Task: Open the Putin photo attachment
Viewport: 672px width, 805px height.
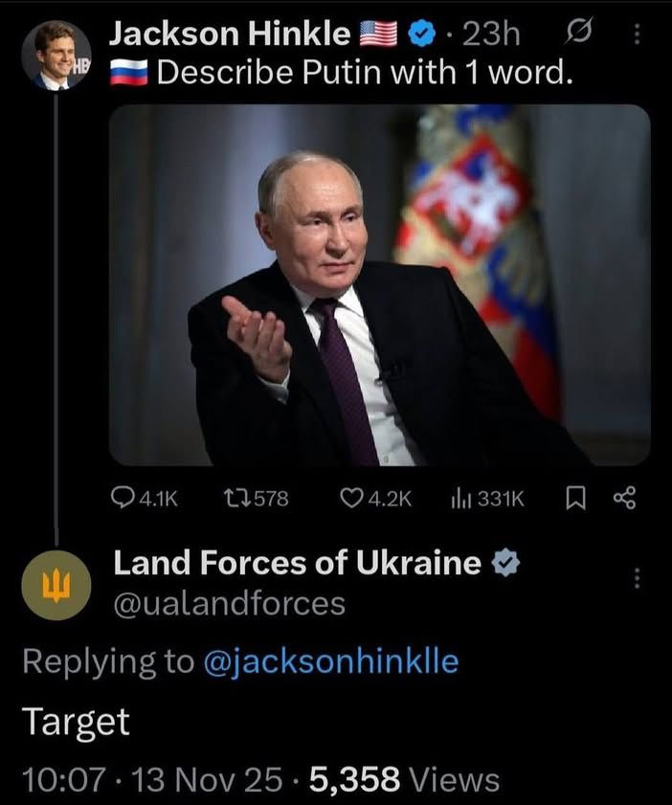Action: (x=380, y=285)
